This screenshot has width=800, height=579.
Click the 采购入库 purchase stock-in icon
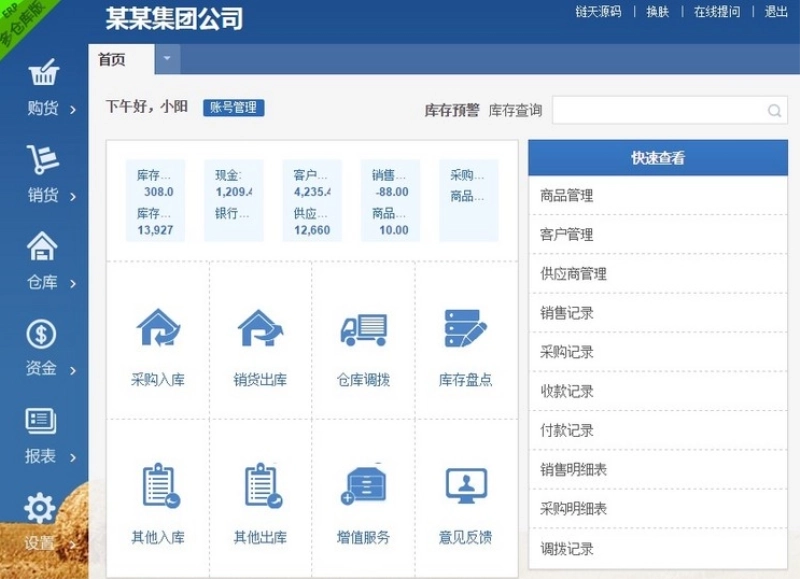158,328
